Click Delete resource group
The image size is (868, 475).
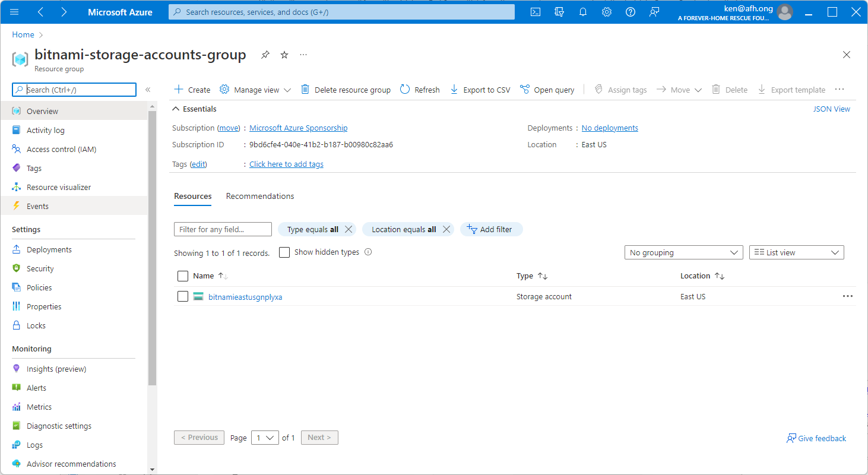pyautogui.click(x=347, y=89)
